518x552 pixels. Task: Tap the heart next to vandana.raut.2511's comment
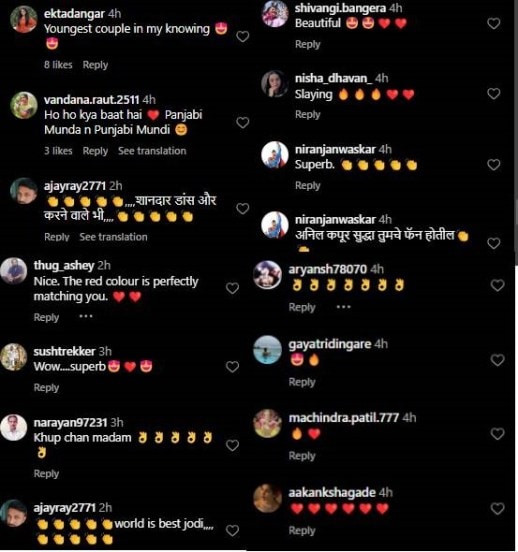click(243, 123)
